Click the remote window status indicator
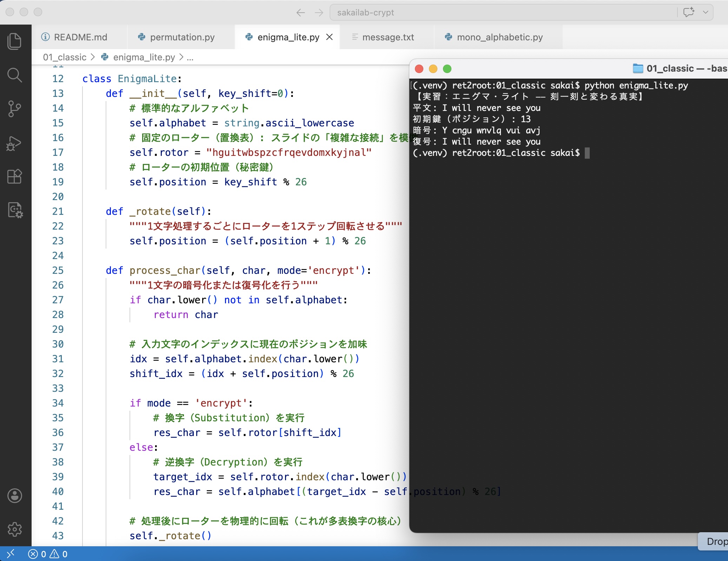 pyautogui.click(x=11, y=554)
